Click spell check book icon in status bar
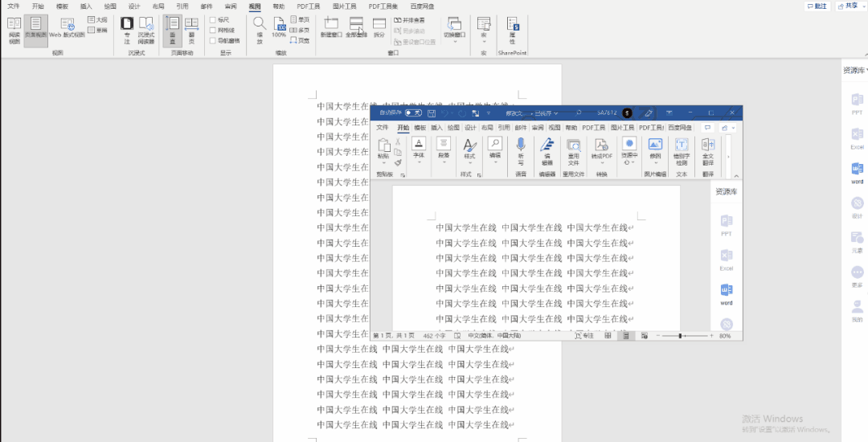The height and width of the screenshot is (442, 868). (457, 336)
